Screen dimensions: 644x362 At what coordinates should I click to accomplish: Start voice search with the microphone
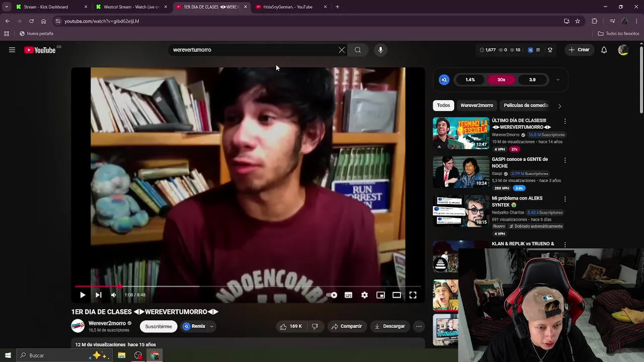[x=380, y=50]
